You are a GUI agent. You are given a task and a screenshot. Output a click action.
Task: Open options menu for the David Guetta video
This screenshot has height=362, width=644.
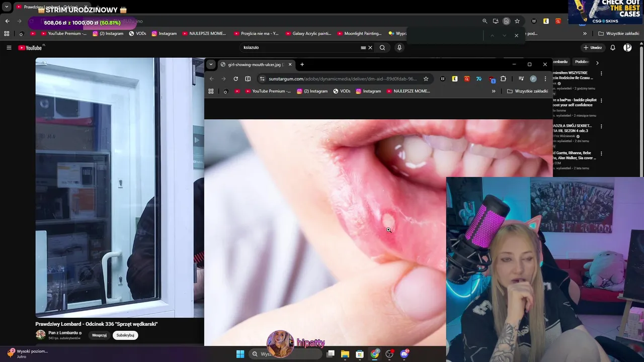pyautogui.click(x=601, y=153)
